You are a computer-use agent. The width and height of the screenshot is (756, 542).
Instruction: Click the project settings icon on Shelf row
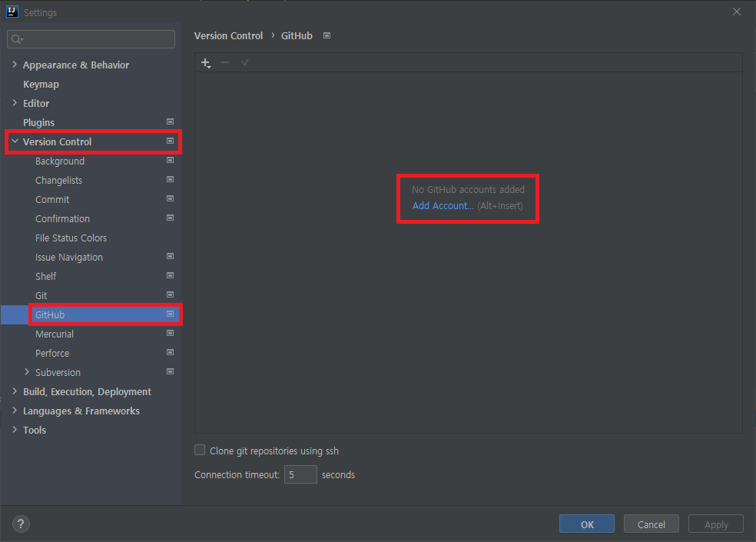[x=171, y=275]
